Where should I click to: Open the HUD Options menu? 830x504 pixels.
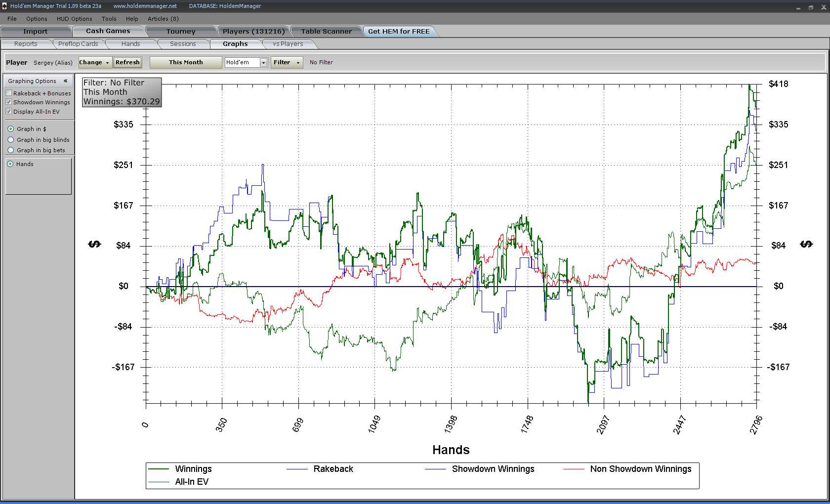pos(74,19)
